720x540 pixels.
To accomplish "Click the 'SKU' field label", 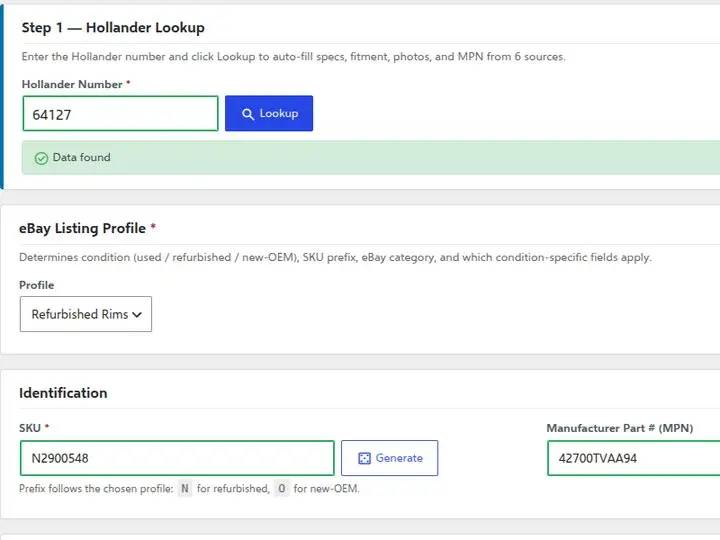I will click(30, 428).
